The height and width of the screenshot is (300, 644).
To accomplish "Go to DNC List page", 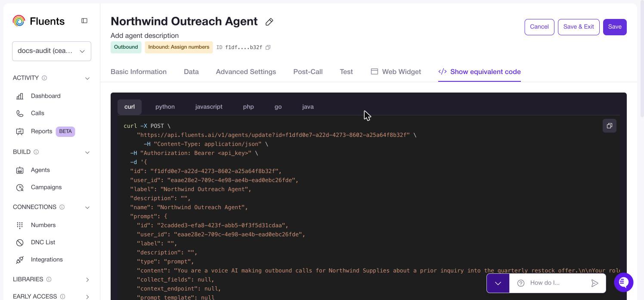I will [43, 242].
